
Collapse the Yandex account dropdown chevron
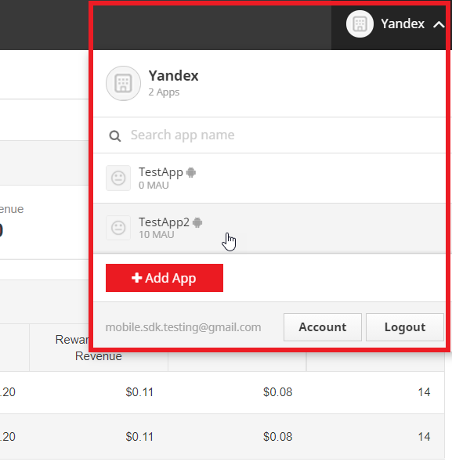coord(439,24)
